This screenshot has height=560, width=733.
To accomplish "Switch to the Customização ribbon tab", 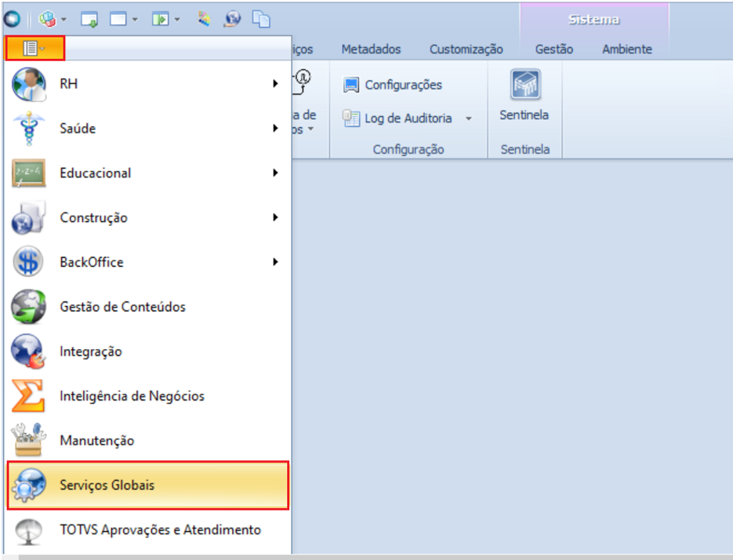I will click(466, 49).
